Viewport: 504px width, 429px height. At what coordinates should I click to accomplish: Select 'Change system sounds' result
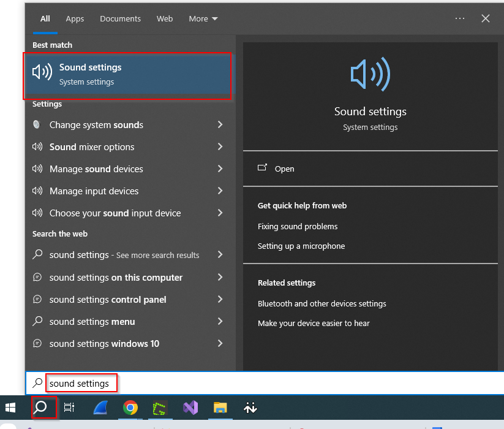click(130, 124)
